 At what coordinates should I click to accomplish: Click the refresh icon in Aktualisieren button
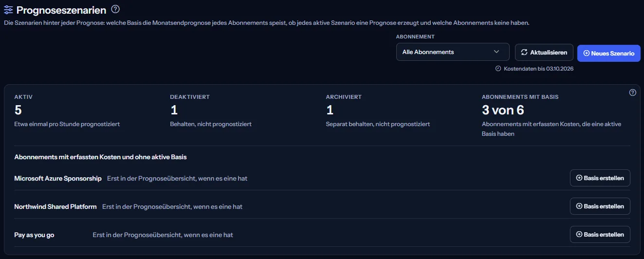pyautogui.click(x=524, y=52)
